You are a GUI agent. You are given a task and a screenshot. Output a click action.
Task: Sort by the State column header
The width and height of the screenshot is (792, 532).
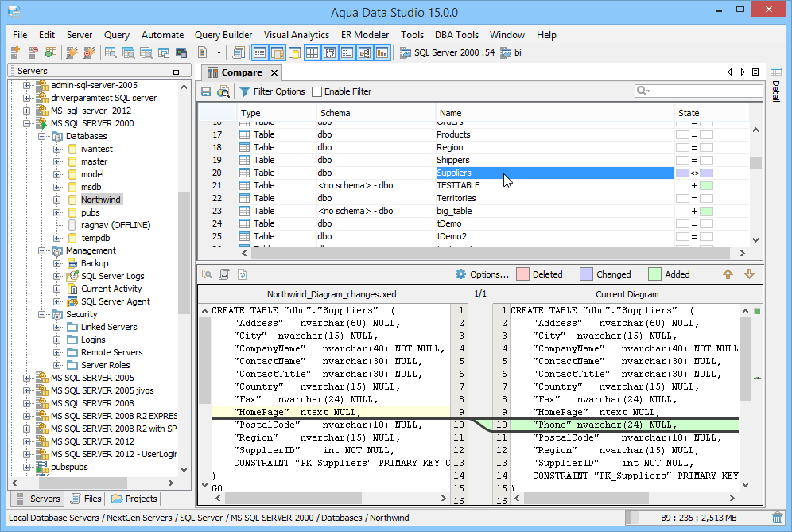[x=712, y=113]
